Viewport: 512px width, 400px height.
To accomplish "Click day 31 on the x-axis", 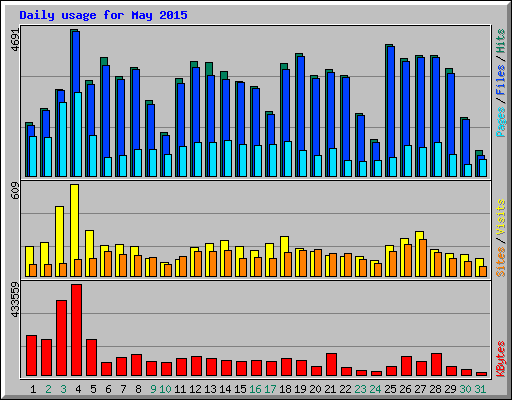I will 480,389.
